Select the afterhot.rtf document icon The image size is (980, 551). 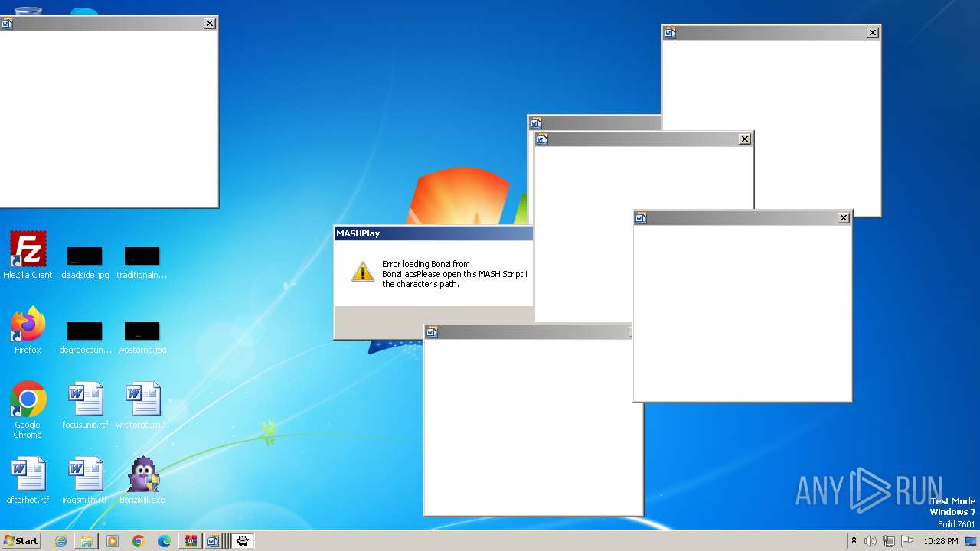(28, 480)
